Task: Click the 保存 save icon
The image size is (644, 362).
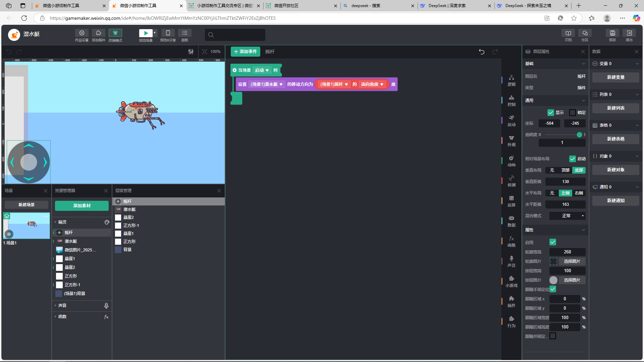Action: click(612, 33)
